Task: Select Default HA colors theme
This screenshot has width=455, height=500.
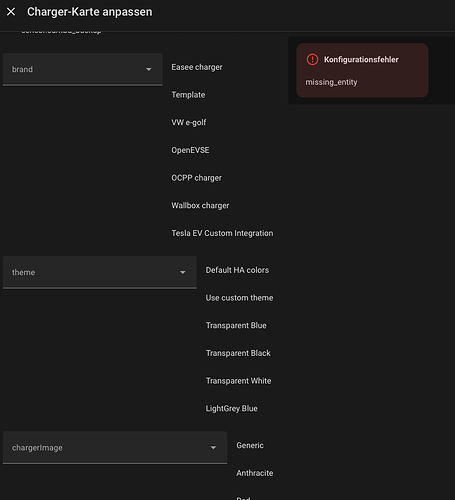Action: 237,270
